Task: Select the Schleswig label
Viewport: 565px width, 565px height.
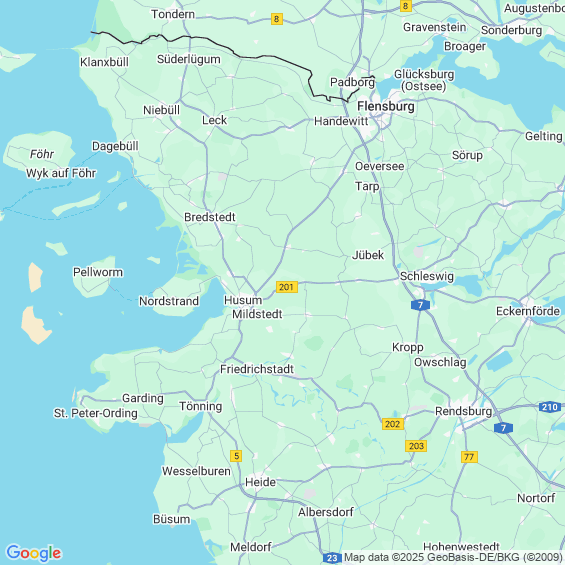Action: pos(427,276)
